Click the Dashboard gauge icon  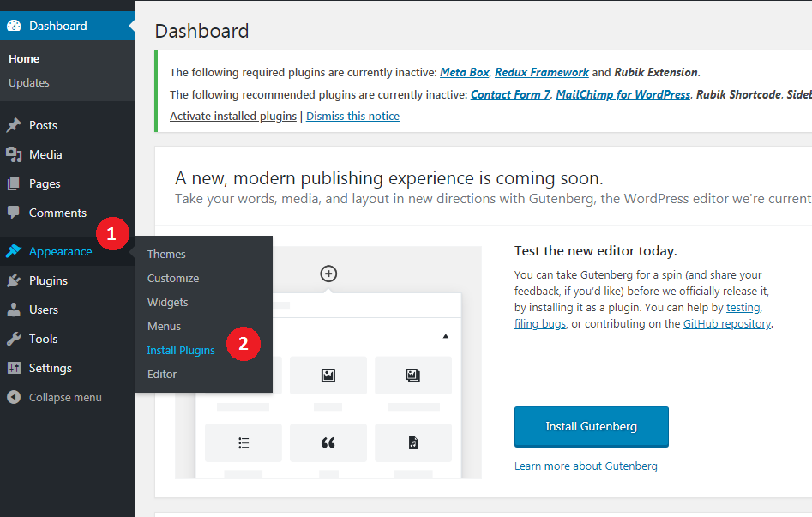(14, 26)
